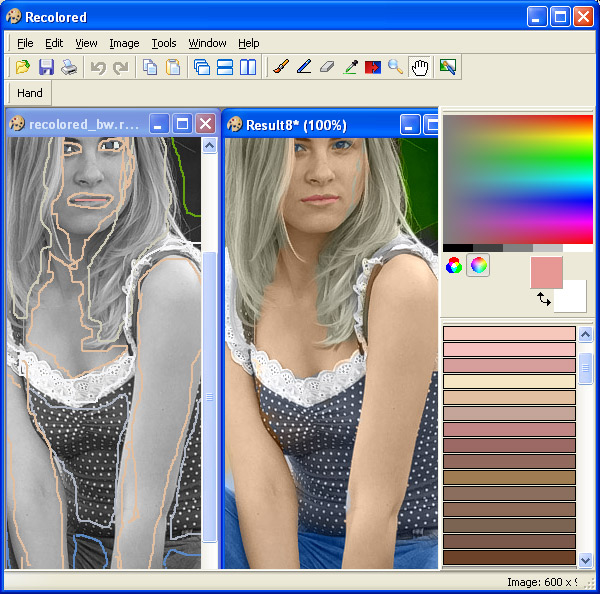Select the Brush tool
Viewport: 600px width, 594px height.
(x=281, y=67)
